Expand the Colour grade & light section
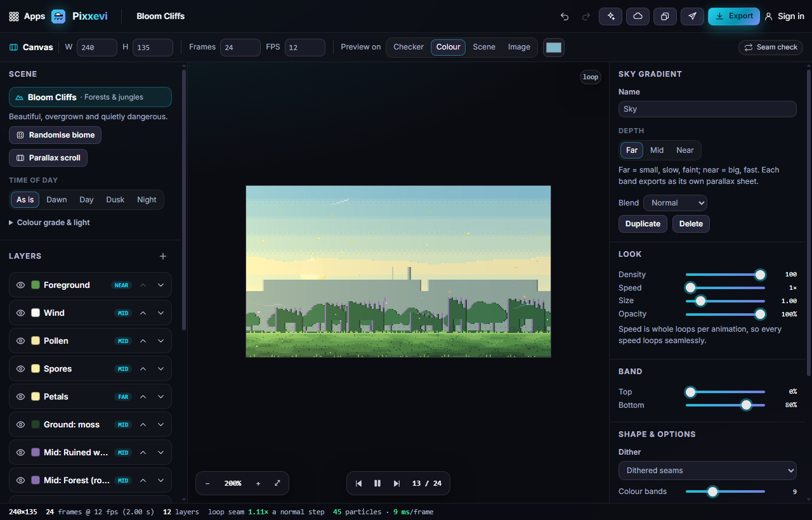 pos(49,223)
